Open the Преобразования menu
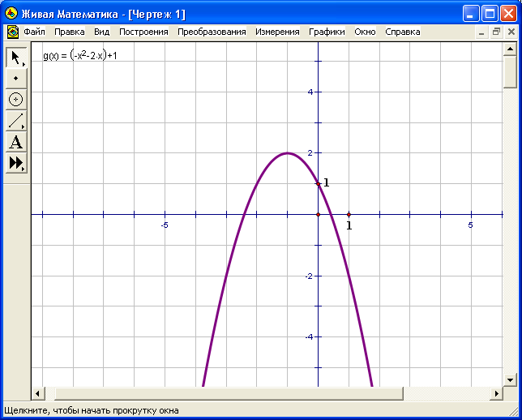This screenshot has width=522, height=420. [x=212, y=32]
